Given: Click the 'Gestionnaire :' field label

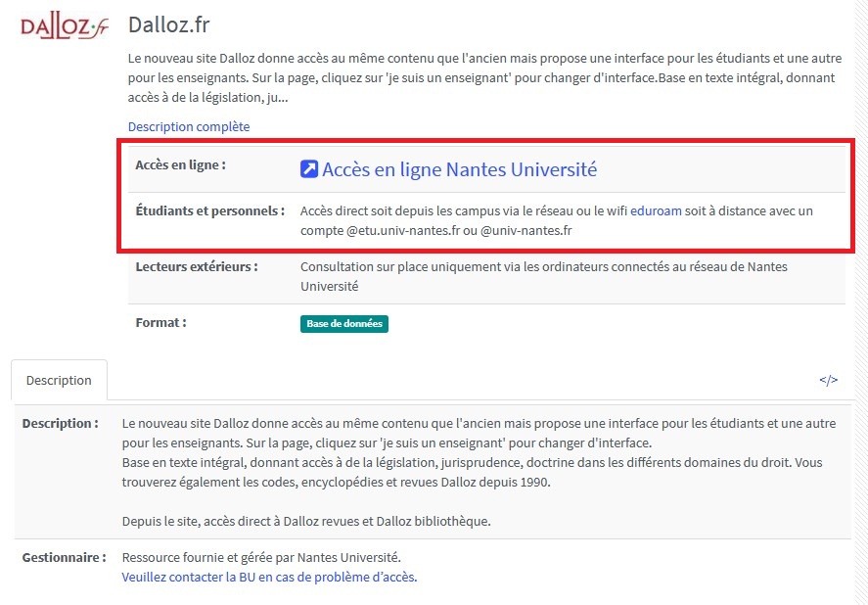Looking at the screenshot, I should [x=64, y=557].
